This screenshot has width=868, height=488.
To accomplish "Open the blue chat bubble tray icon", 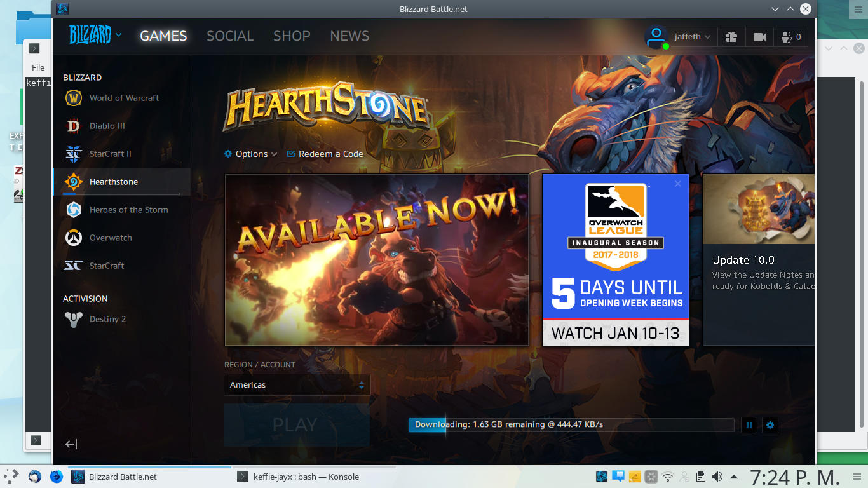I will pos(618,477).
